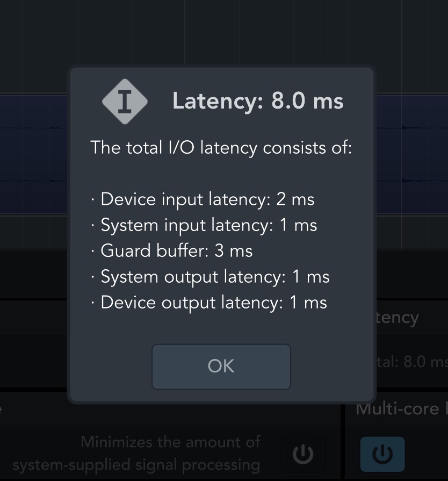The width and height of the screenshot is (448, 481).
Task: Click the "Guard buffer: 3 ms" line
Action: [176, 251]
